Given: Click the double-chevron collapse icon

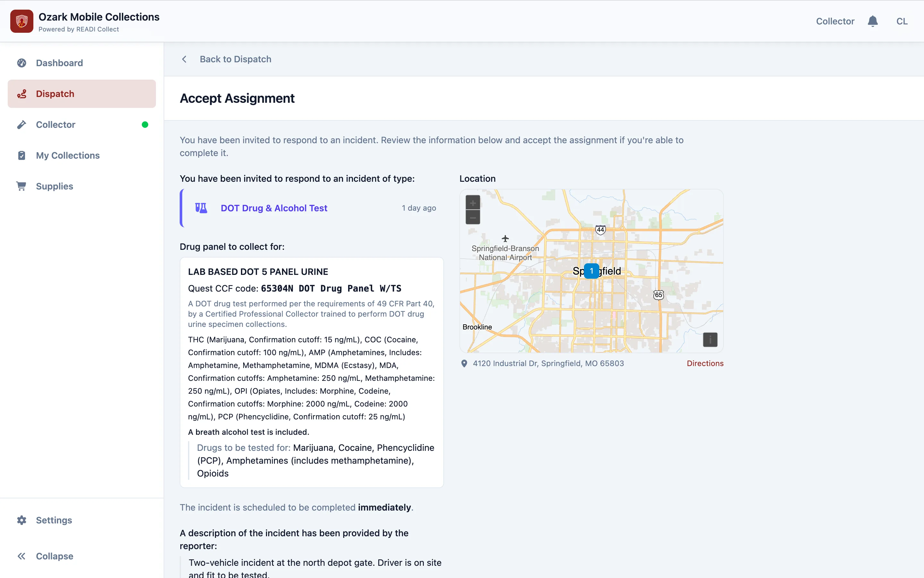Looking at the screenshot, I should [22, 556].
